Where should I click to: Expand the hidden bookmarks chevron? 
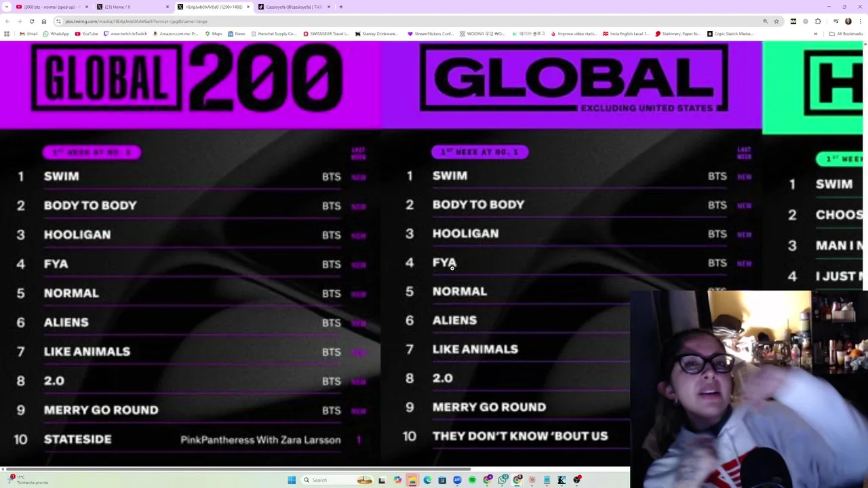[816, 33]
